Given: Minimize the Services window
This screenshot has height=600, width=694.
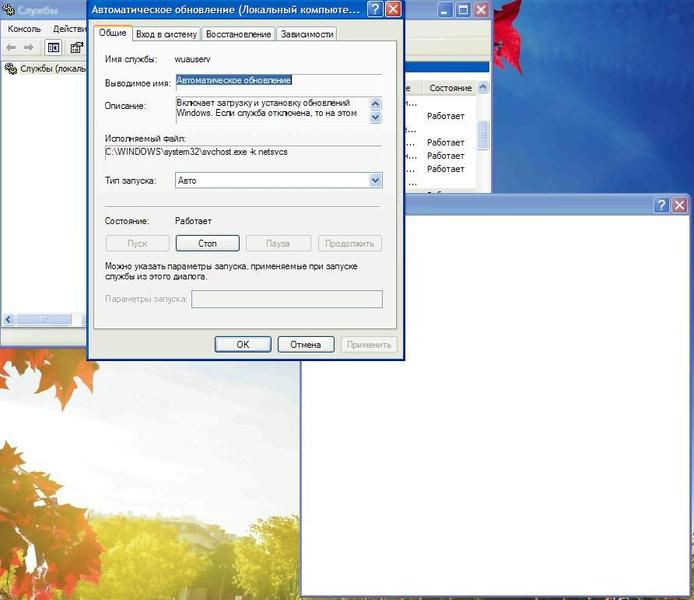Looking at the screenshot, I should [x=445, y=10].
